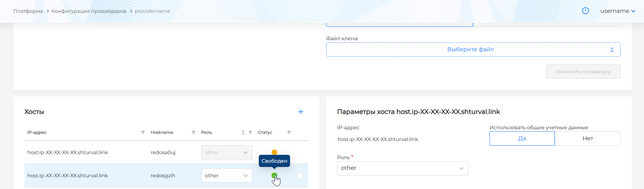This screenshot has height=189, width=644.
Task: Click the orange status indicator of redosa0uj
Action: 274,152
